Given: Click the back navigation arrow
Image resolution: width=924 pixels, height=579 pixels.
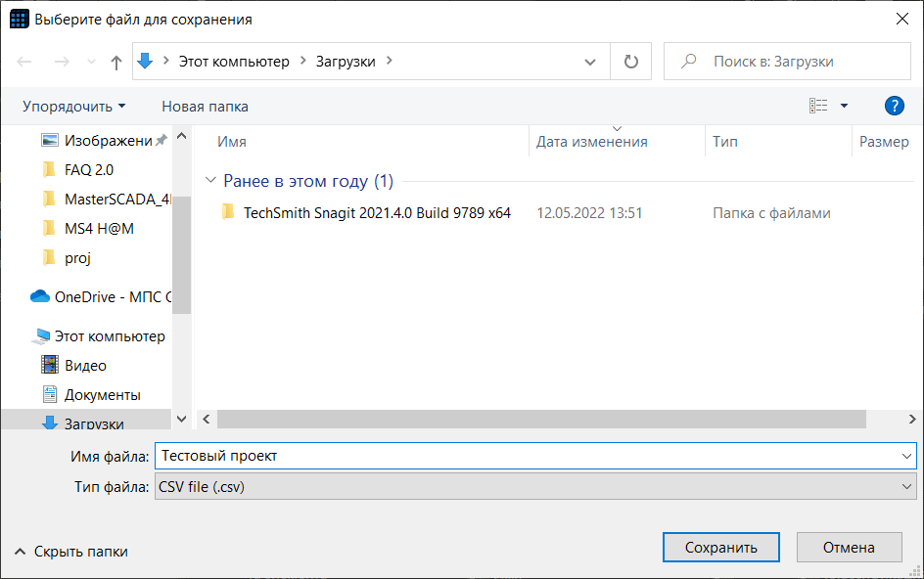Looking at the screenshot, I should 23,61.
